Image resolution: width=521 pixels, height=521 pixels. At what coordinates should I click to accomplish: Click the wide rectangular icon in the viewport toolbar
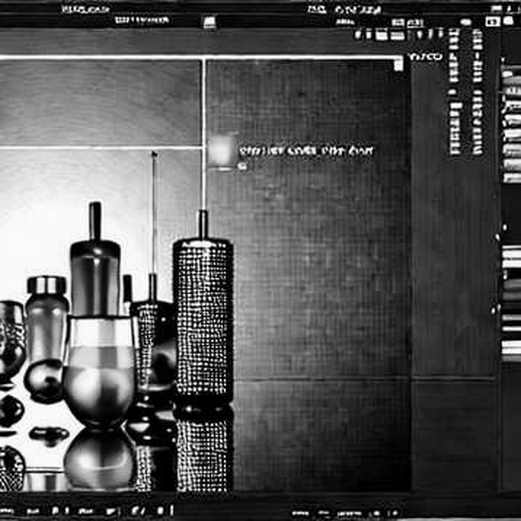(397, 35)
